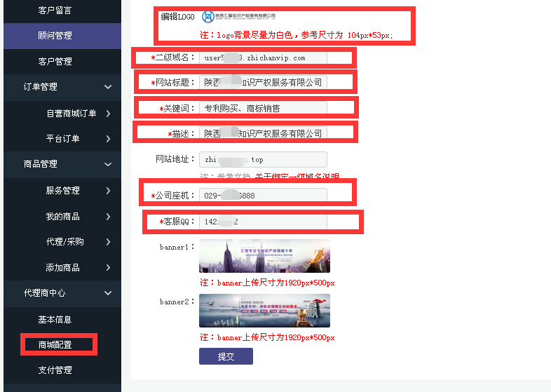Screen dimensions: 551x392
Task: Open 添加商品 item
Action: pos(62,268)
